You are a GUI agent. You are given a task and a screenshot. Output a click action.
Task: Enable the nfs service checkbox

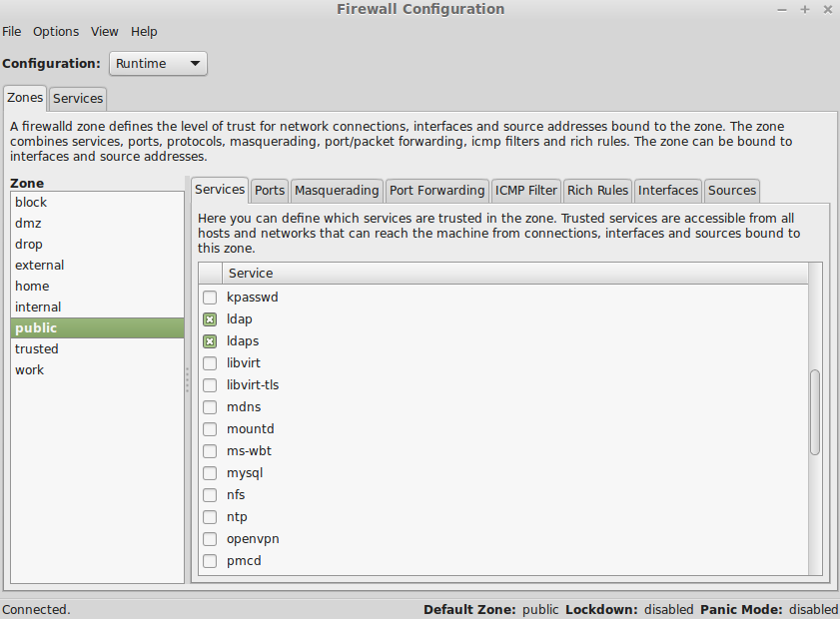pos(210,495)
